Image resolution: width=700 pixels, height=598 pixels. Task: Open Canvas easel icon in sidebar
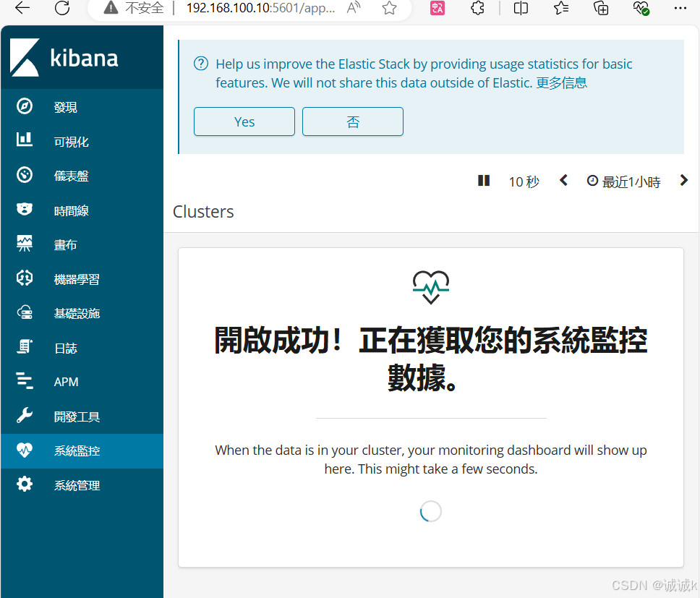coord(25,243)
